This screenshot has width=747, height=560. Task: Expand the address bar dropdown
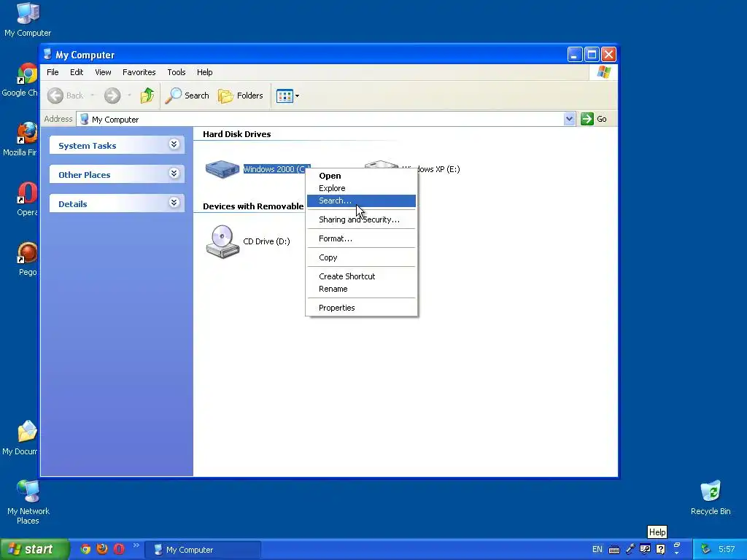click(569, 119)
